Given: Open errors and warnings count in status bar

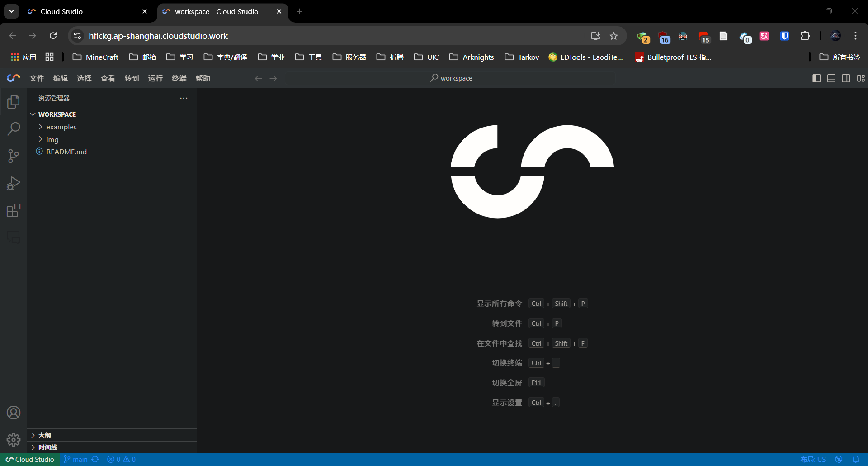Looking at the screenshot, I should pyautogui.click(x=121, y=459).
